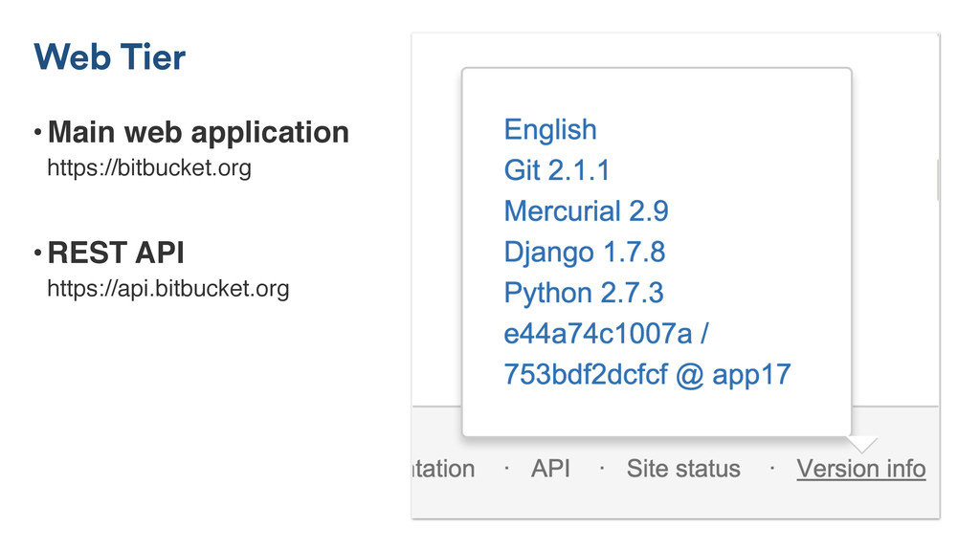Image resolution: width=980 pixels, height=551 pixels.
Task: Click the 753bdf2dcfcf @ app17 line
Action: tap(647, 374)
